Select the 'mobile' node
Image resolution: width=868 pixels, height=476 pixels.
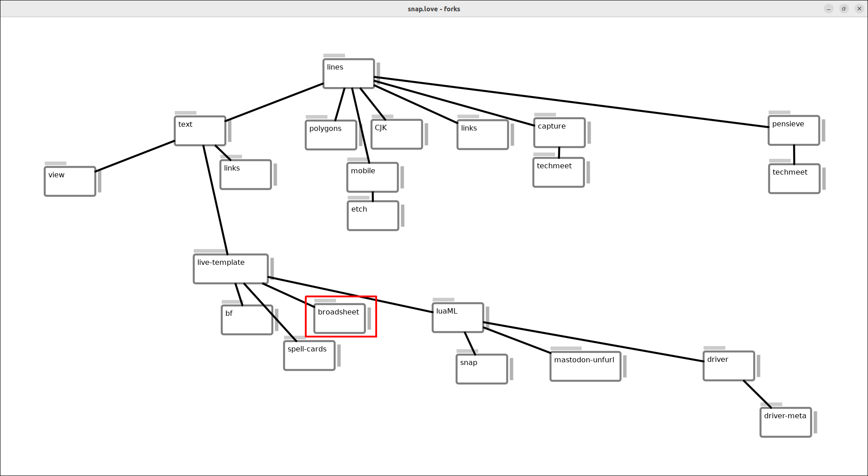[372, 177]
